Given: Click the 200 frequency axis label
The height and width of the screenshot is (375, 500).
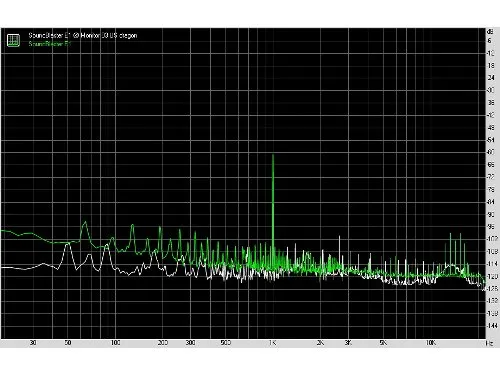Looking at the screenshot, I should (x=163, y=343).
